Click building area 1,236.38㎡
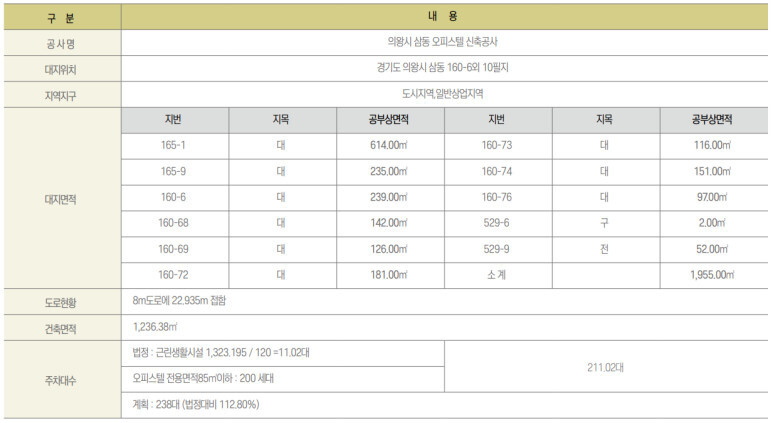Screen dimensions: 773x423 point(155,327)
